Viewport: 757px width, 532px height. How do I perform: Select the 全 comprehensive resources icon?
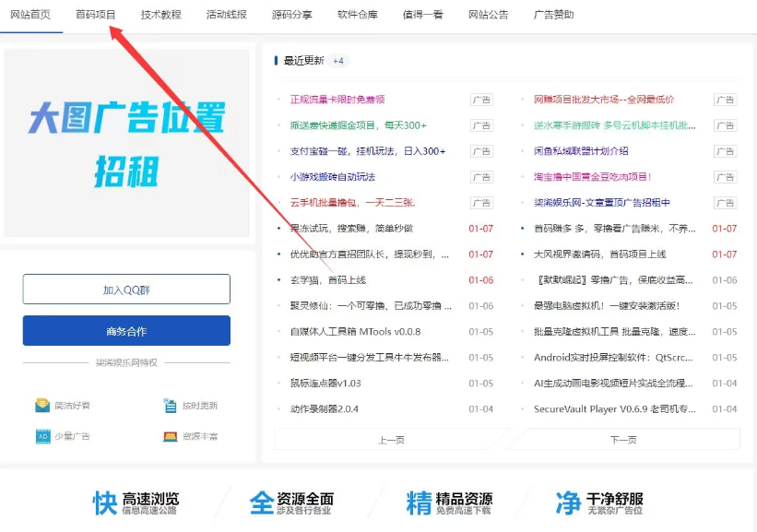(259, 501)
